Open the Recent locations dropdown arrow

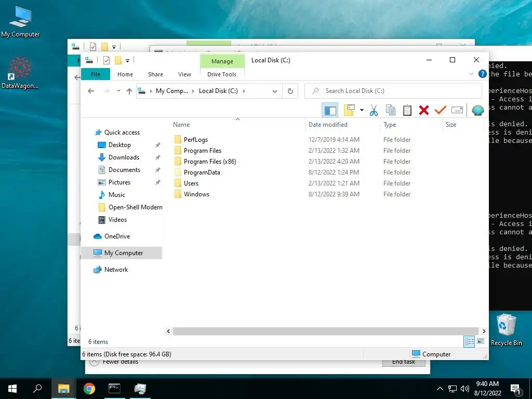[x=118, y=91]
